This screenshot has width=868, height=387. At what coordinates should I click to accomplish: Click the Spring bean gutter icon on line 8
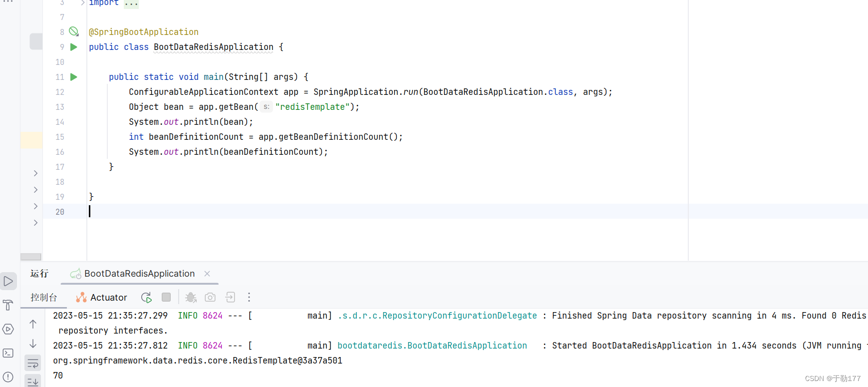(x=74, y=31)
